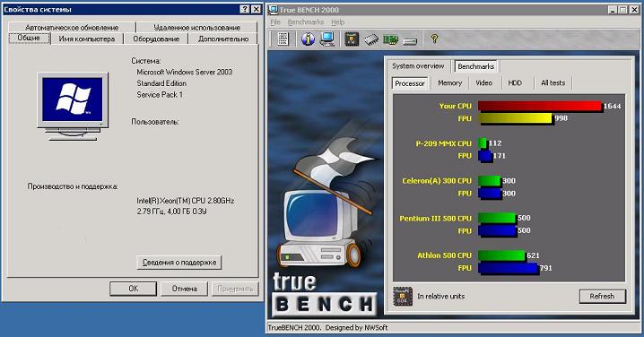Viewport: 644px width, 337px height.
Task: Click the Refresh button
Action: [x=602, y=296]
